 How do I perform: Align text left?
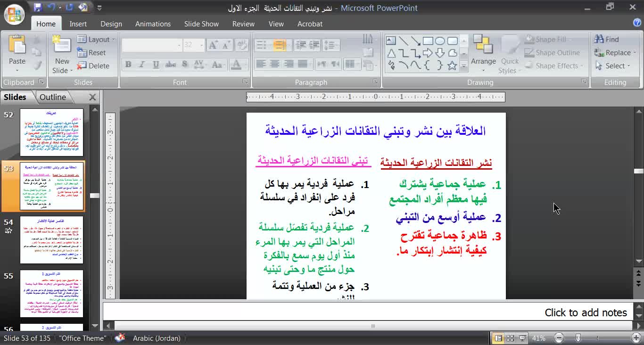[261, 64]
